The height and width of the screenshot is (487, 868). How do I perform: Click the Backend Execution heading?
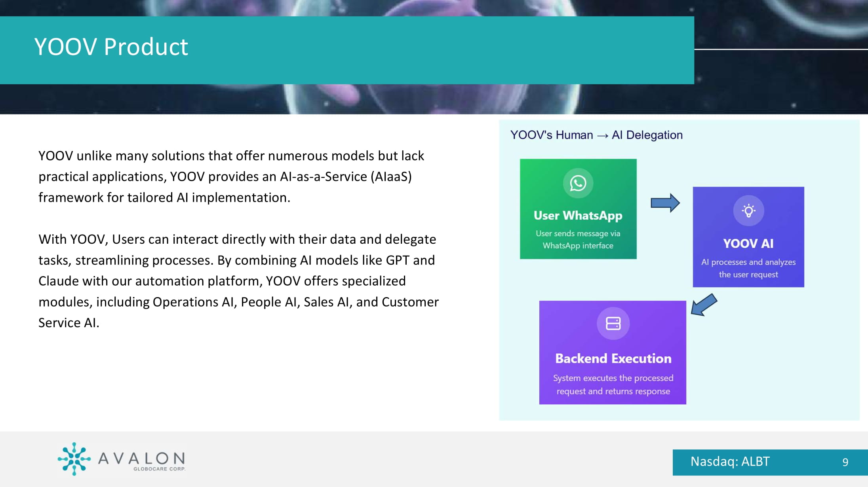pos(613,358)
